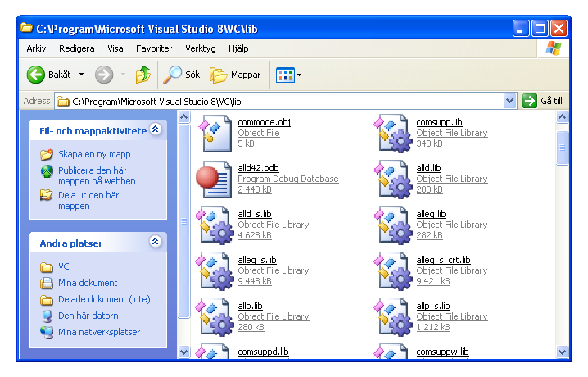Click Dela ut den här mappen link
This screenshot has height=377, width=588.
pos(88,200)
